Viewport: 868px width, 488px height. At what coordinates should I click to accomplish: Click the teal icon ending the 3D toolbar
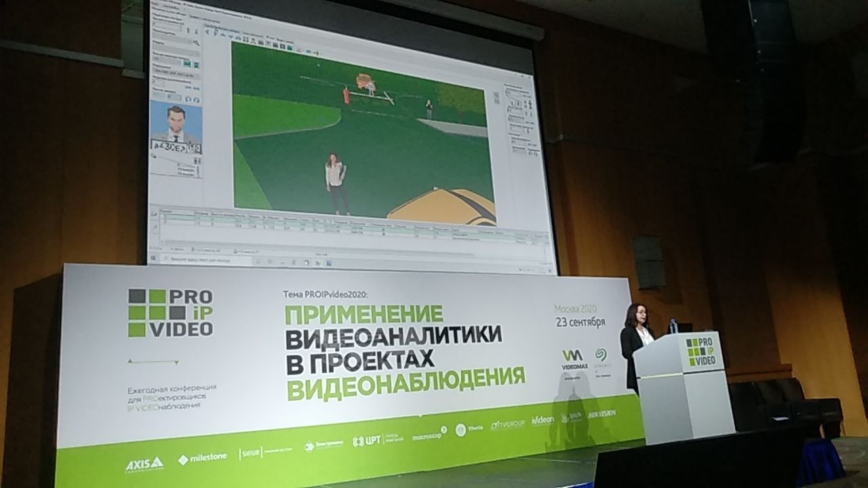coord(290,47)
